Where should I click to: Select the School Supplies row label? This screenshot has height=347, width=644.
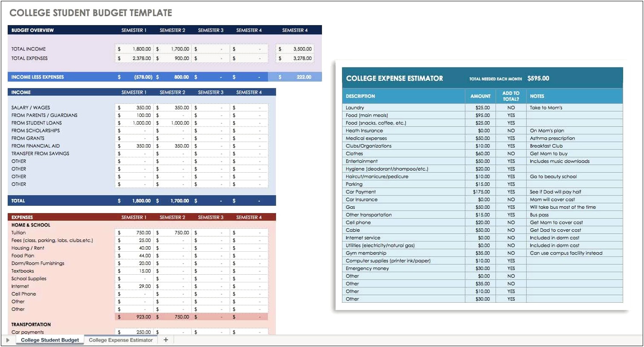[x=29, y=279]
